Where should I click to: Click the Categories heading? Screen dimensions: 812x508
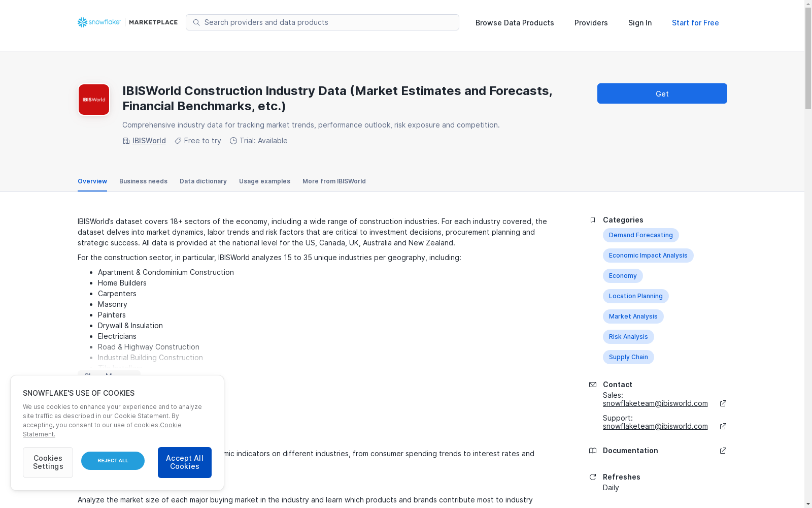(623, 220)
